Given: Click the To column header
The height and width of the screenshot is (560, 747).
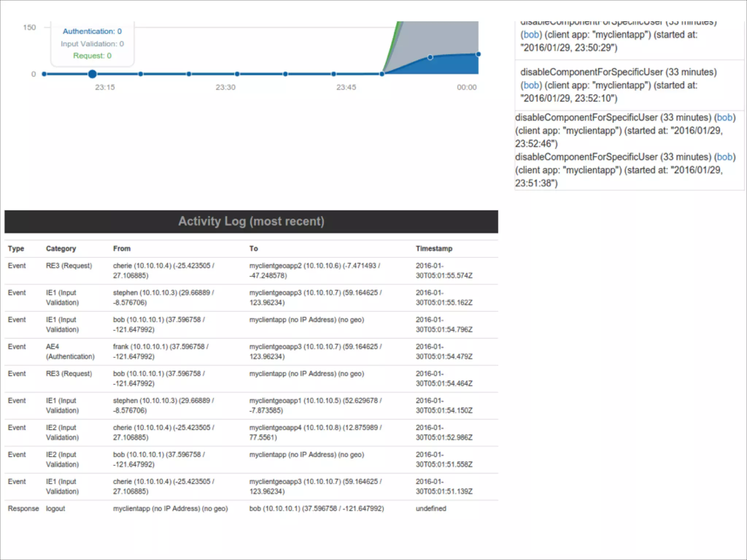Looking at the screenshot, I should pyautogui.click(x=253, y=249).
